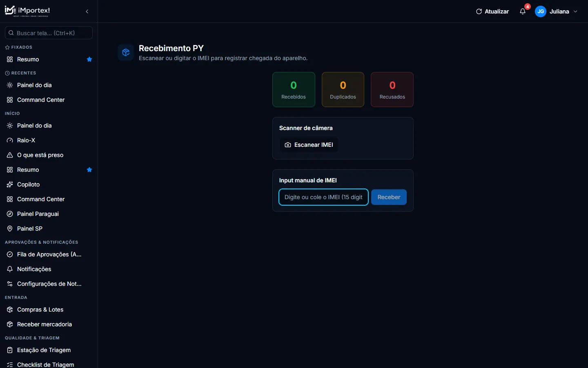Click the Receber button

[389, 197]
